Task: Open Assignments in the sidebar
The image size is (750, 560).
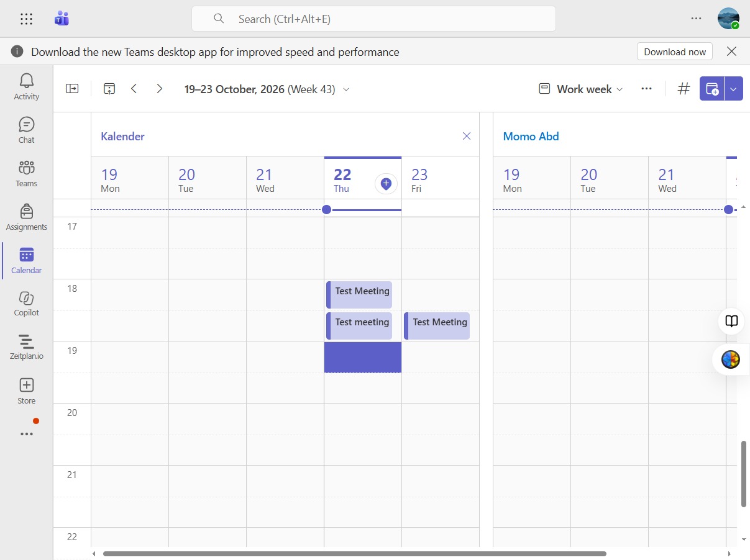Action: coord(27,217)
